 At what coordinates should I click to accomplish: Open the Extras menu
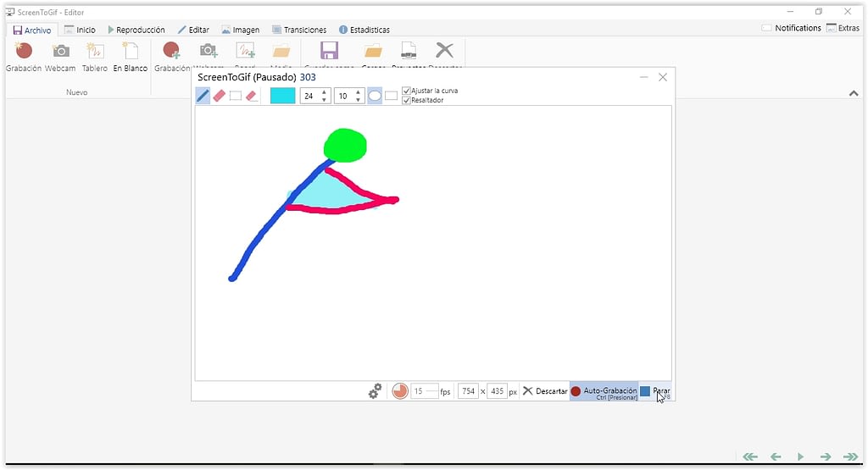pos(843,28)
